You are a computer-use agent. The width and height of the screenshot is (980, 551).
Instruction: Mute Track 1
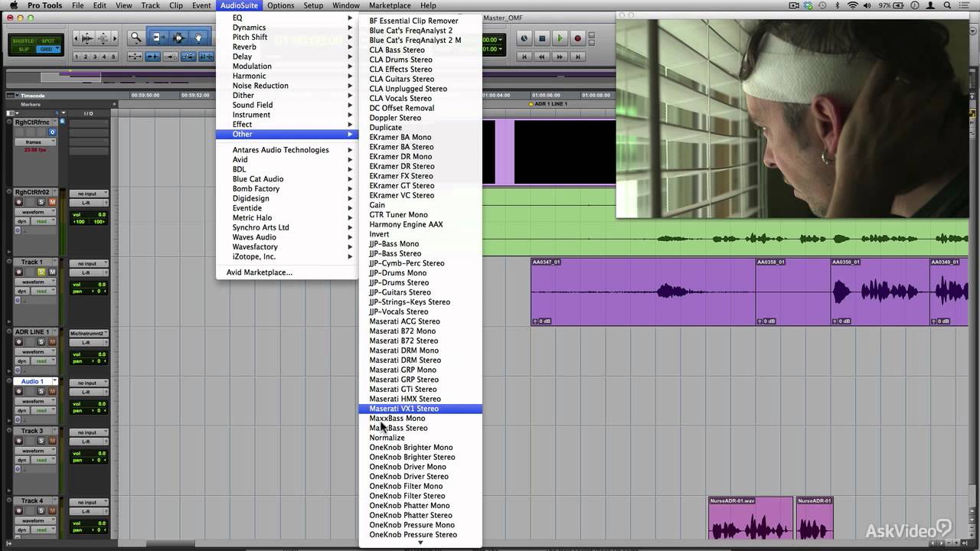[x=53, y=272]
